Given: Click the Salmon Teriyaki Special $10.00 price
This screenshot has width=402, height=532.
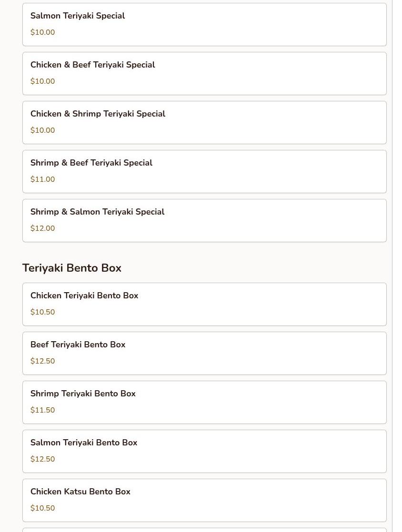Looking at the screenshot, I should (x=42, y=32).
